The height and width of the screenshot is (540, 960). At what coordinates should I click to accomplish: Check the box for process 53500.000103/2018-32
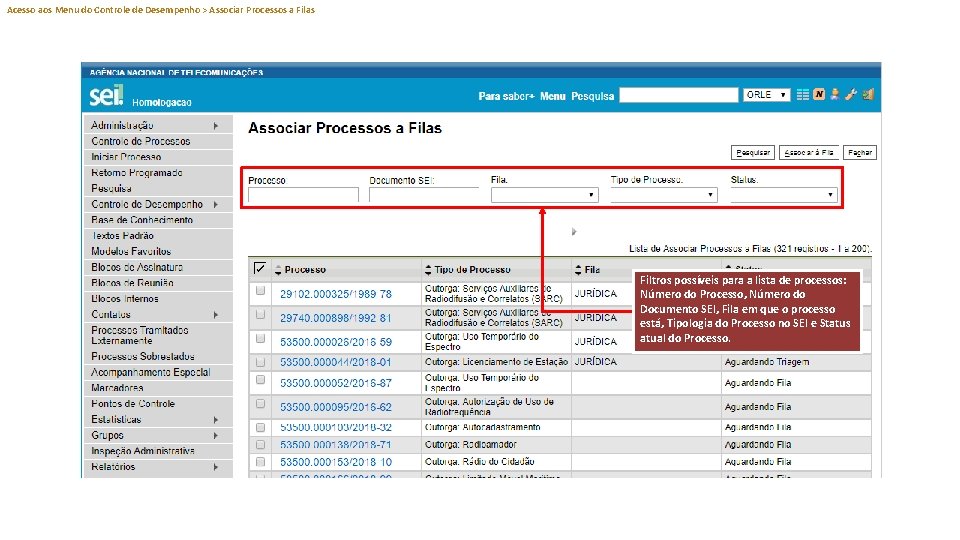pos(260,427)
